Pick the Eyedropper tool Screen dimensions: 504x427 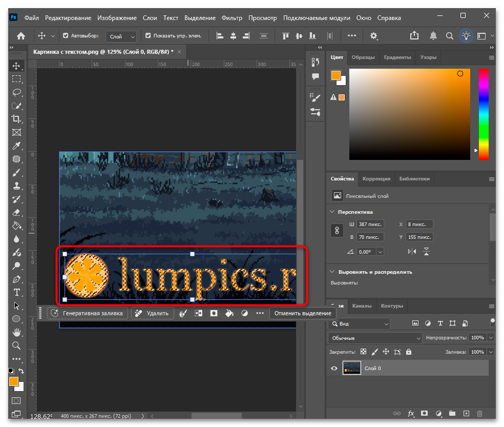point(16,146)
